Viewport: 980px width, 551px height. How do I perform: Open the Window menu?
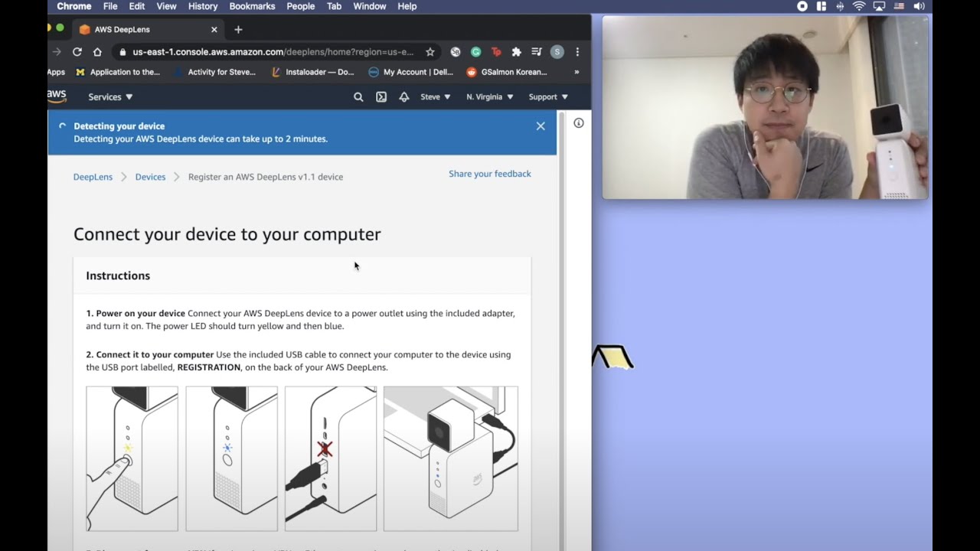pyautogui.click(x=370, y=6)
